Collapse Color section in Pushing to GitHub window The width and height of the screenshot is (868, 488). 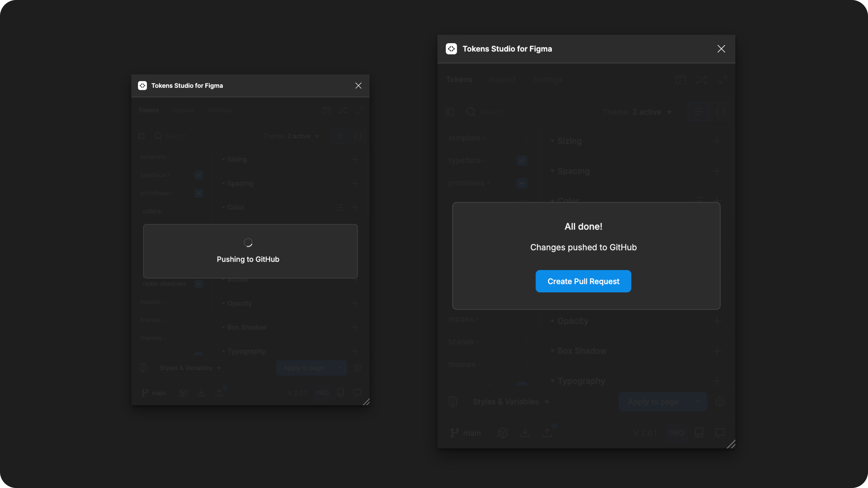point(233,207)
